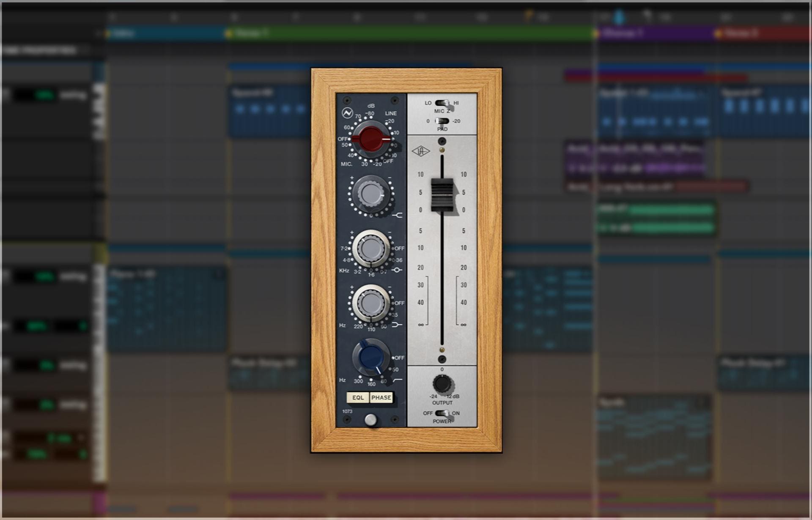The width and height of the screenshot is (812, 520).
Task: Click the mid band gain knob beside KHz
Action: (x=371, y=249)
